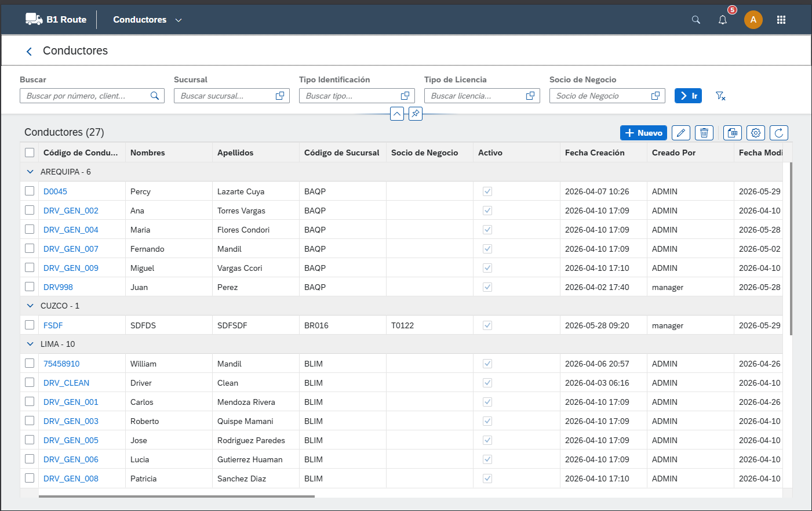Click the B1 Route truck logo
Viewport: 812px width, 511px height.
[x=34, y=19]
